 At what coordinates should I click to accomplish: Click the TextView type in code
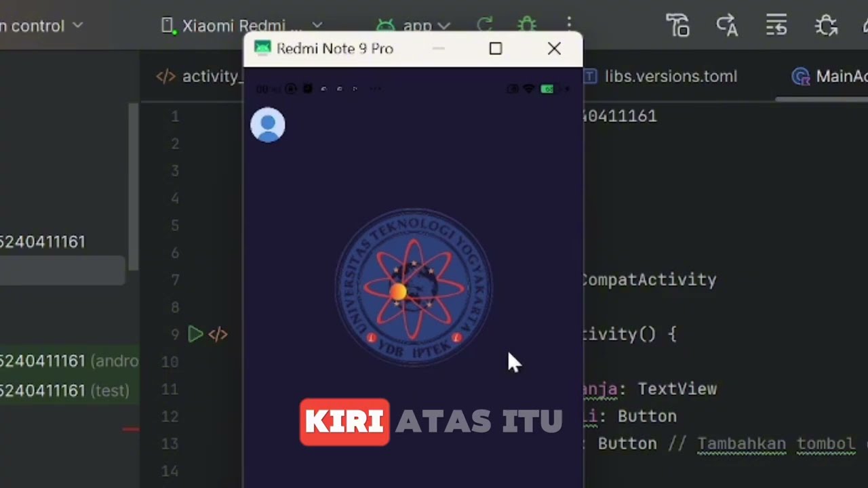coord(677,389)
